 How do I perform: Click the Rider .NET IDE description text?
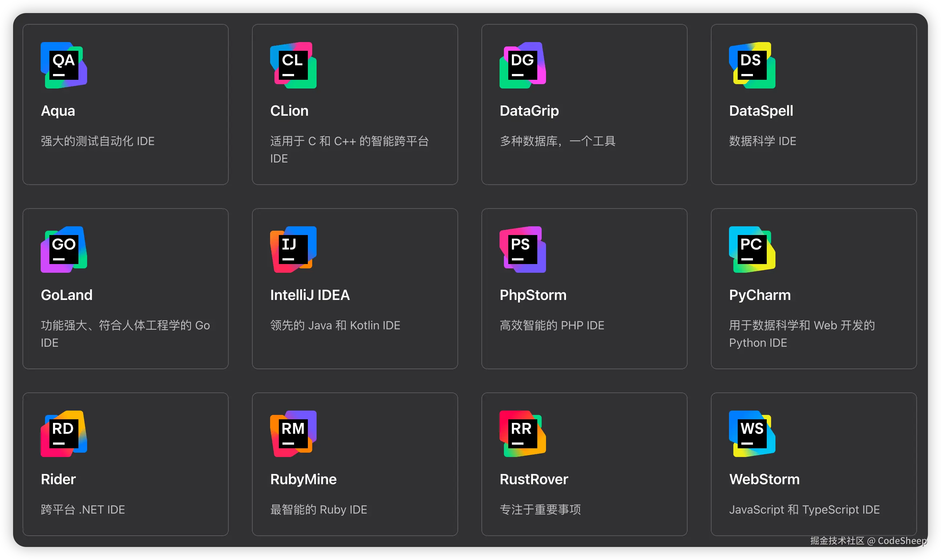click(83, 510)
